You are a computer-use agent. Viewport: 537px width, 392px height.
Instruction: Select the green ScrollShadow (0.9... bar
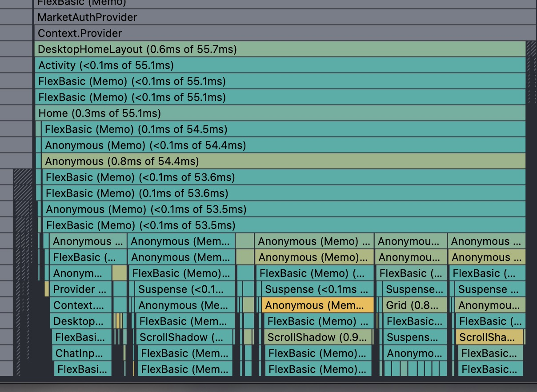[x=319, y=337]
